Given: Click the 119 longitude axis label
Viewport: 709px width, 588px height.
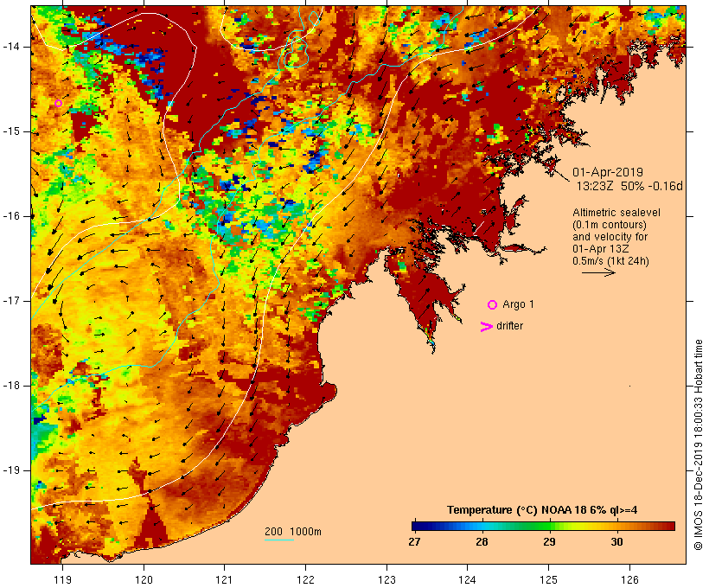Looking at the screenshot, I should pos(62,580).
